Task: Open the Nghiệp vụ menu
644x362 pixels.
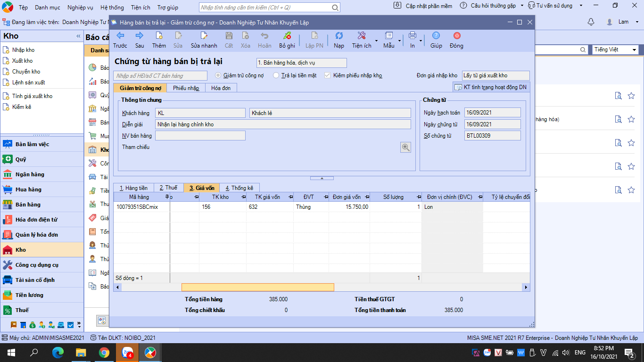Action: [80, 7]
